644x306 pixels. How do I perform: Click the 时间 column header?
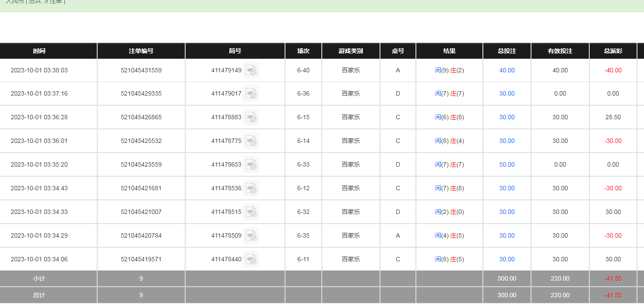pos(39,51)
